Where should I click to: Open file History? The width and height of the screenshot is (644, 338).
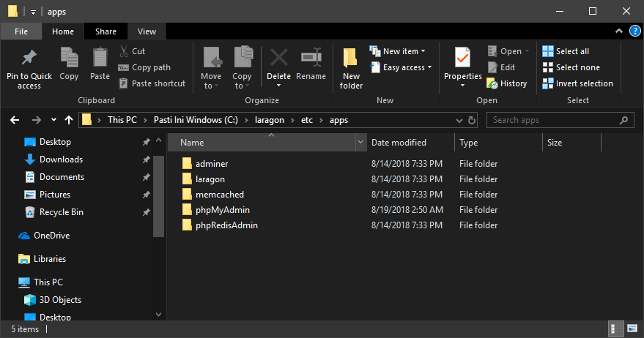507,83
